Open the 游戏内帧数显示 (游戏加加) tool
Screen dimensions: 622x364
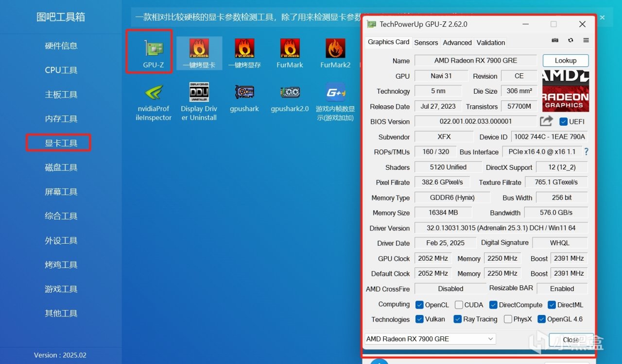tap(335, 102)
